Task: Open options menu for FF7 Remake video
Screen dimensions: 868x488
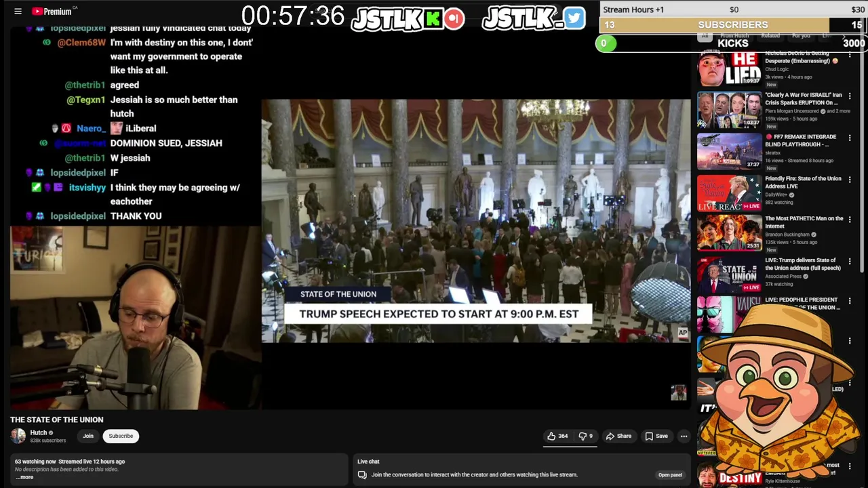Action: click(850, 138)
